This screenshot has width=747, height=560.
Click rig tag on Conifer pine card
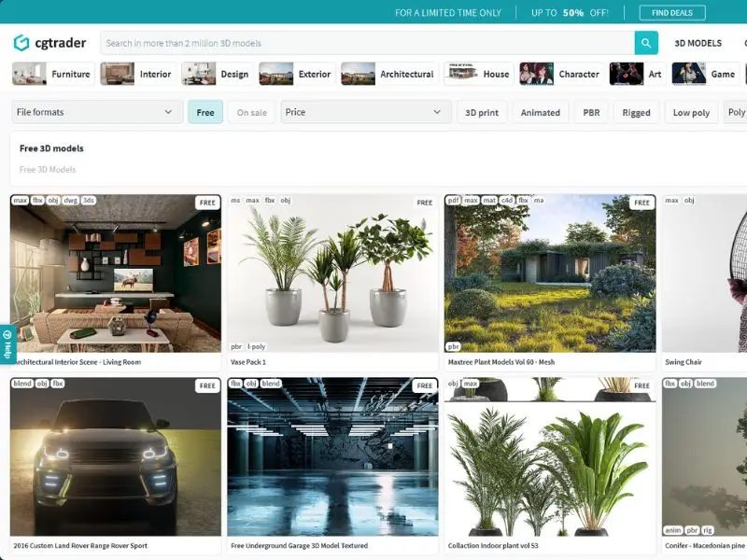tap(708, 530)
